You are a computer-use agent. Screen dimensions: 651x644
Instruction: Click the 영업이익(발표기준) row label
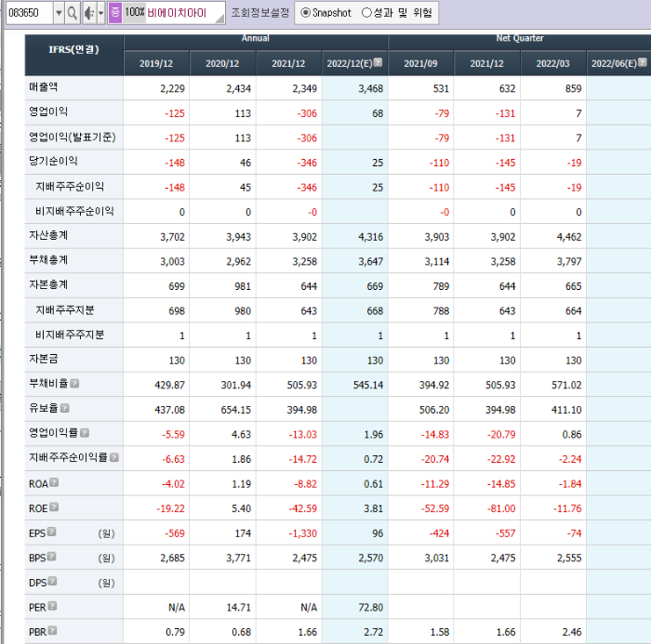(x=73, y=137)
